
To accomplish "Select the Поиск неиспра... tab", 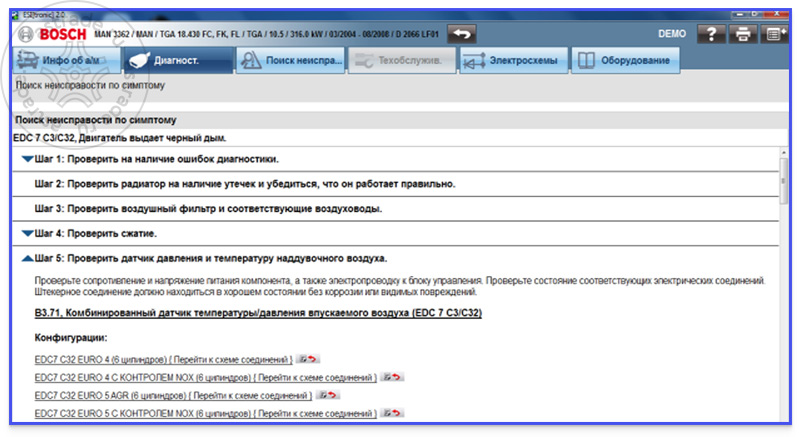I will (x=290, y=60).
